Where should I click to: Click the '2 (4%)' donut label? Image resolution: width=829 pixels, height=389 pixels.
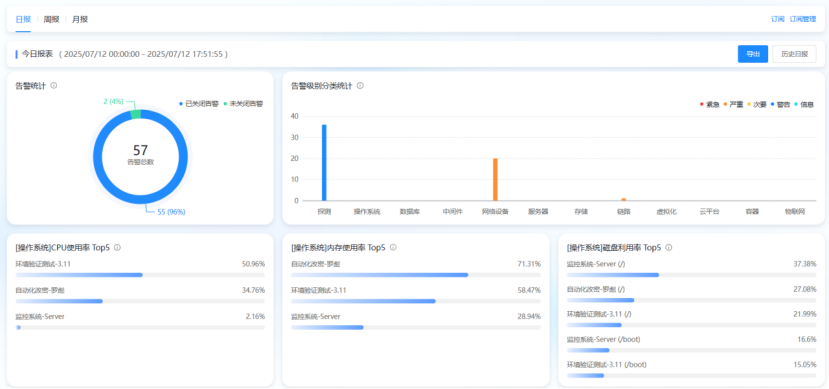coord(114,101)
